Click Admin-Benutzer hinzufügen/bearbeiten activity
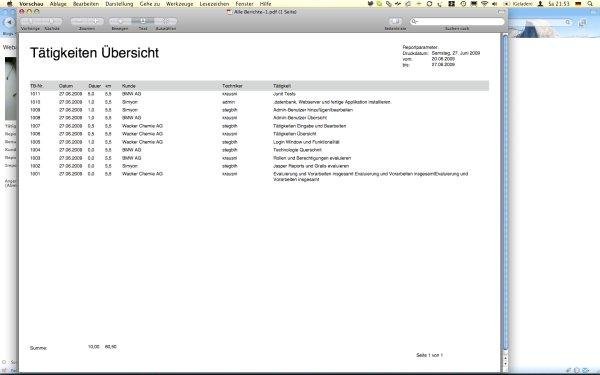Screen dimensions: 600x375 coord(313,110)
